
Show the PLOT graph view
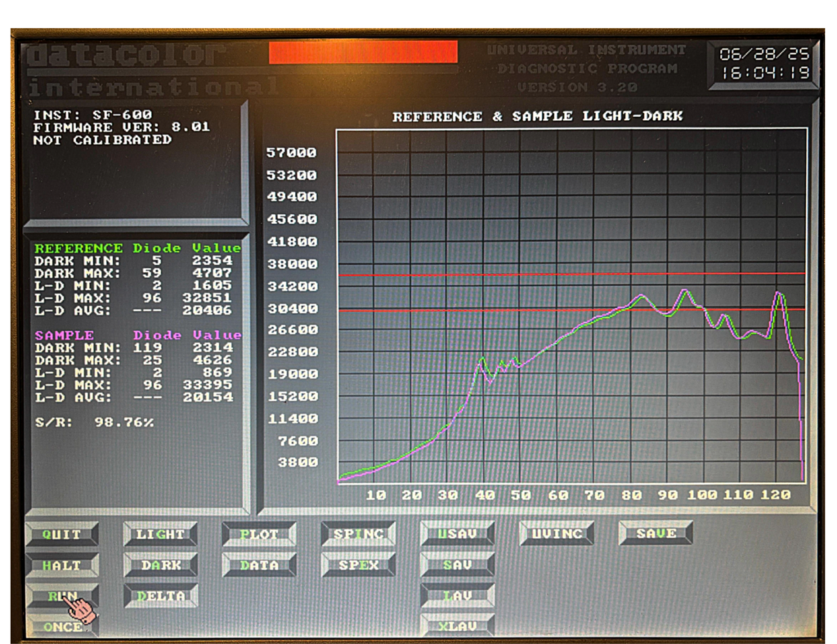[x=259, y=534]
